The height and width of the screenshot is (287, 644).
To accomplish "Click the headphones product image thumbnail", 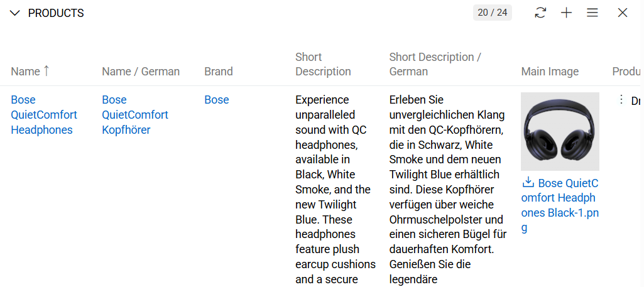I will click(560, 132).
